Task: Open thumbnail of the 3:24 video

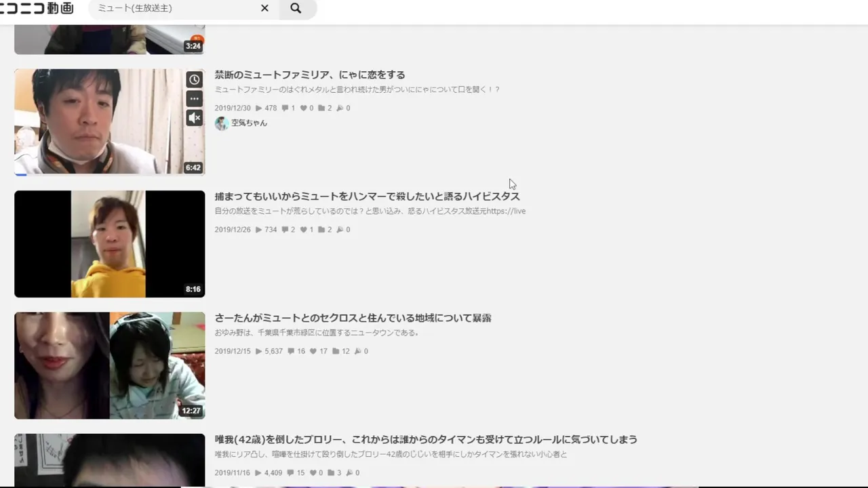Action: (109, 39)
